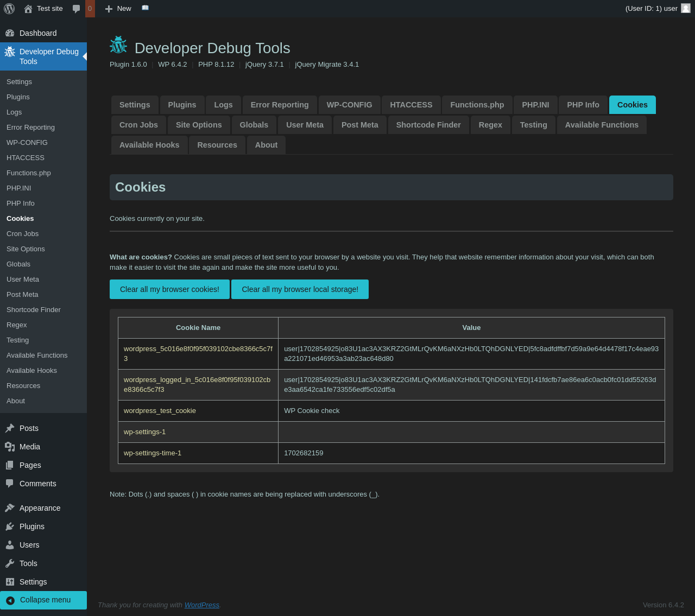Screen dimensions: 695x616
Task: Select HTACCESS in the sidebar submenu
Action: click(x=26, y=157)
